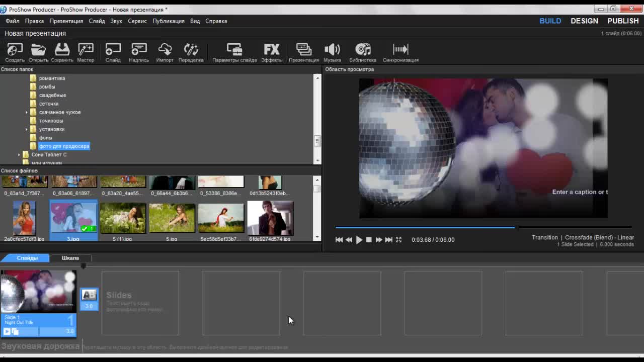Stop the preview playback
Screen dimensions: 644x362
(369, 240)
